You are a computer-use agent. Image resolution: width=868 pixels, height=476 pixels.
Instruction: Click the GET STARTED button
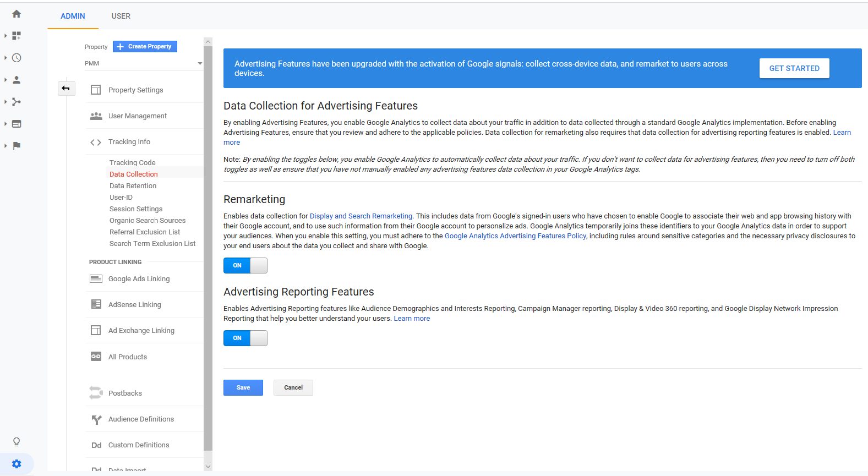794,68
